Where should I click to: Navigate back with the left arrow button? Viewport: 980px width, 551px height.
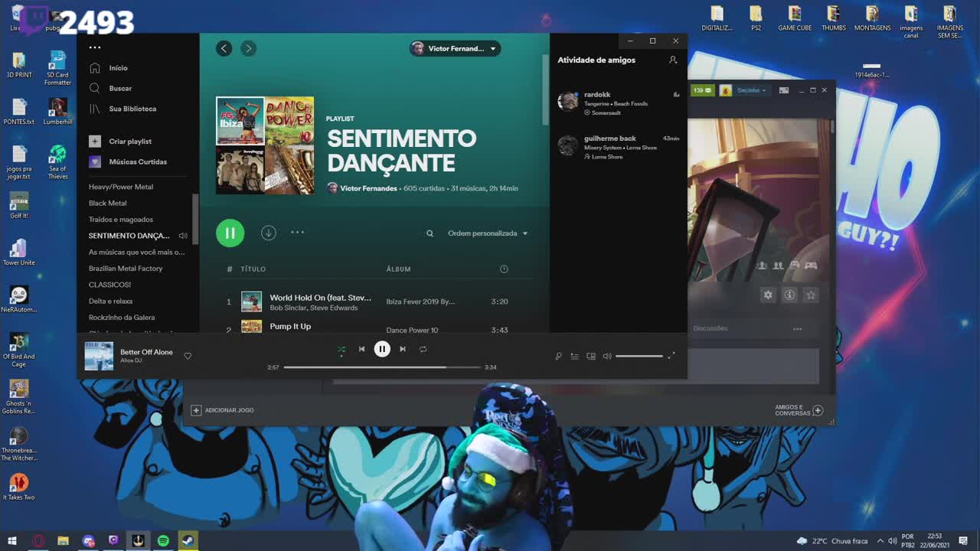[x=224, y=48]
